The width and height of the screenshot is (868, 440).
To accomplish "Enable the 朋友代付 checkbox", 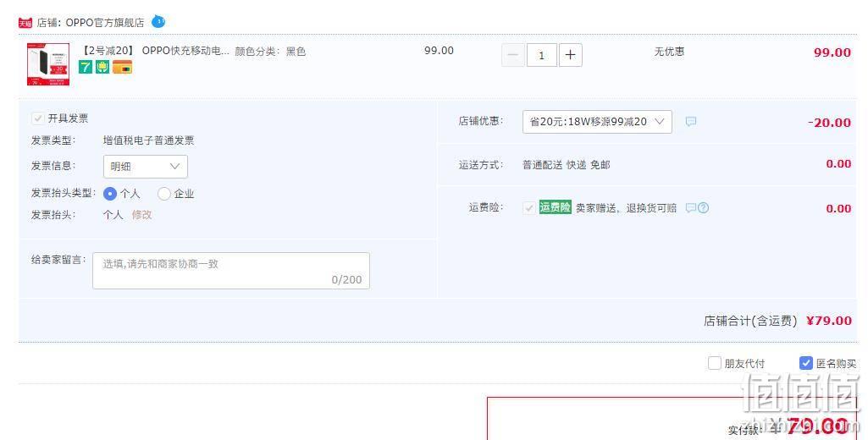I will tap(715, 363).
